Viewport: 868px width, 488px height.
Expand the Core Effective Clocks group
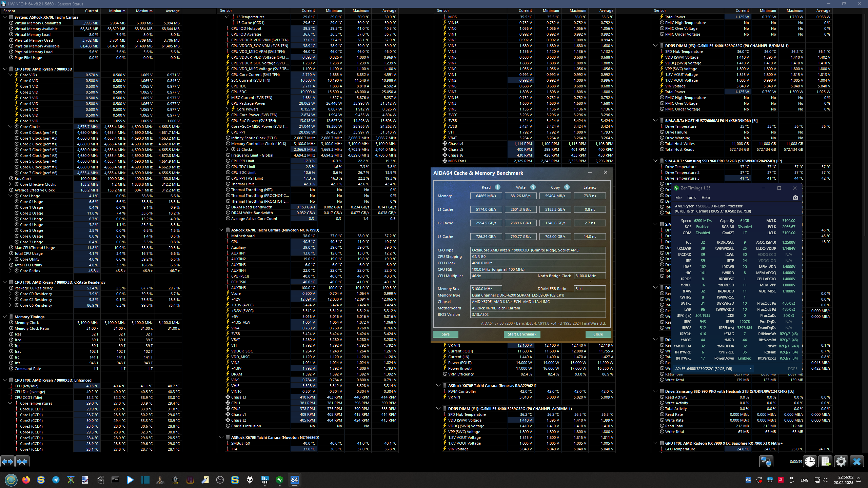click(10, 184)
